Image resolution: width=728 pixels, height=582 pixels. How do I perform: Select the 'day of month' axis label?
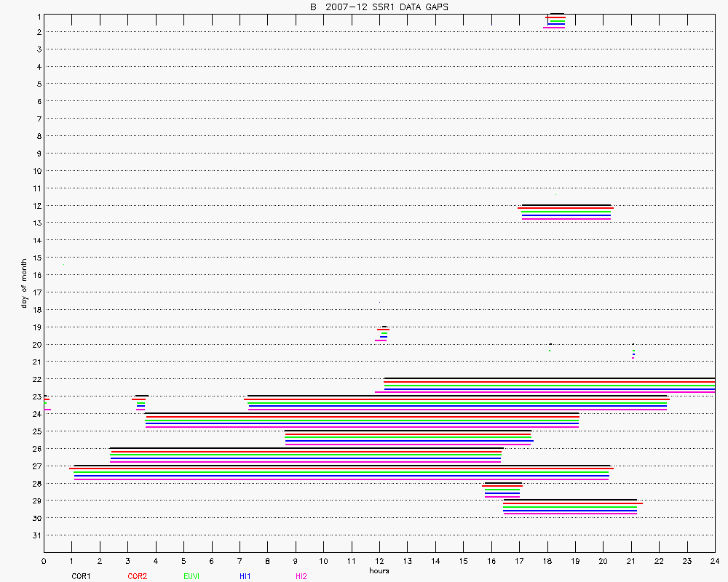24,283
